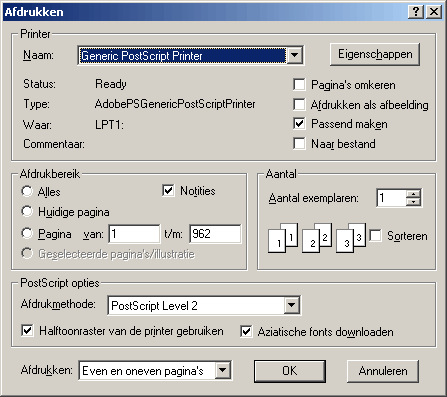
Task: Enable Naar bestand checkbox
Action: point(299,144)
